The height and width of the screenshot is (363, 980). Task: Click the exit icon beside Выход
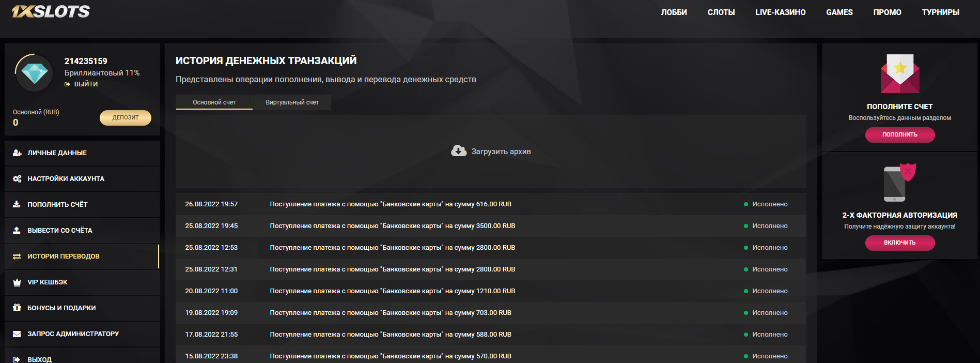point(17,359)
